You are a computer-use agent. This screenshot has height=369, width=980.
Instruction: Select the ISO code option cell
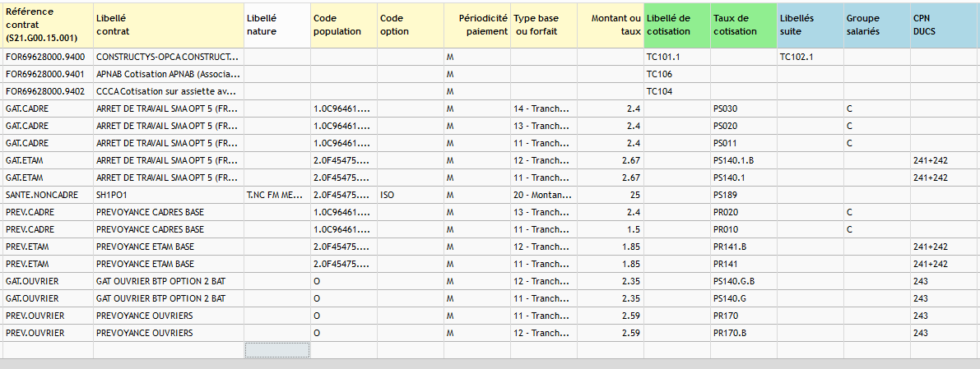tap(411, 195)
